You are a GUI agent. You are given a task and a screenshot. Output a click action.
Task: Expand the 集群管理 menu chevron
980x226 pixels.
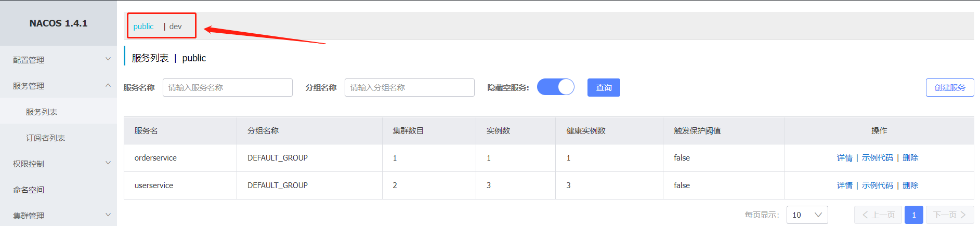(x=108, y=215)
